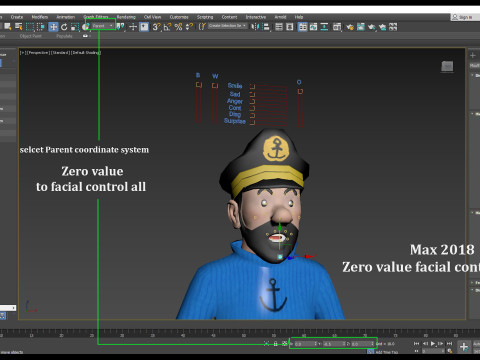The height and width of the screenshot is (360, 480).
Task: Click Render in the Cloud icon
Action: 382,27
